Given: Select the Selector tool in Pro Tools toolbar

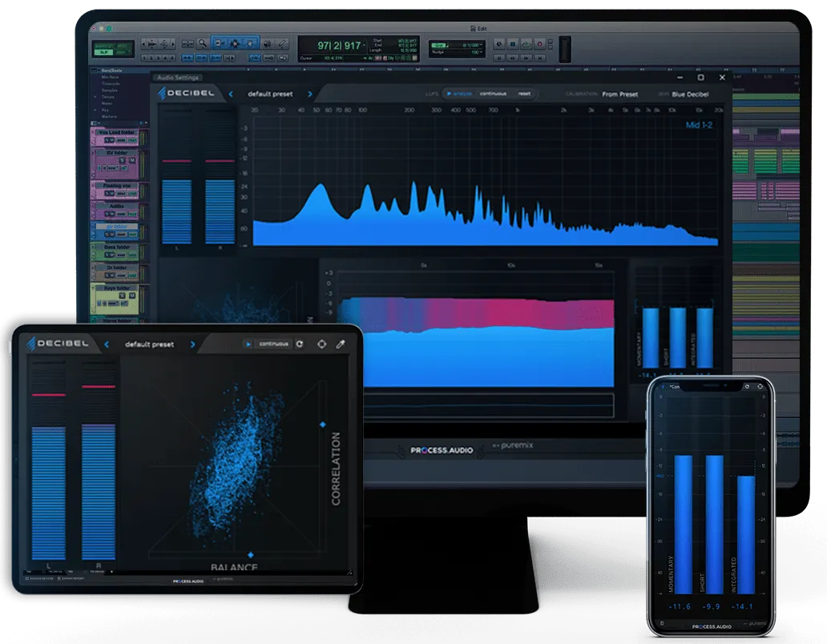Looking at the screenshot, I should 235,44.
